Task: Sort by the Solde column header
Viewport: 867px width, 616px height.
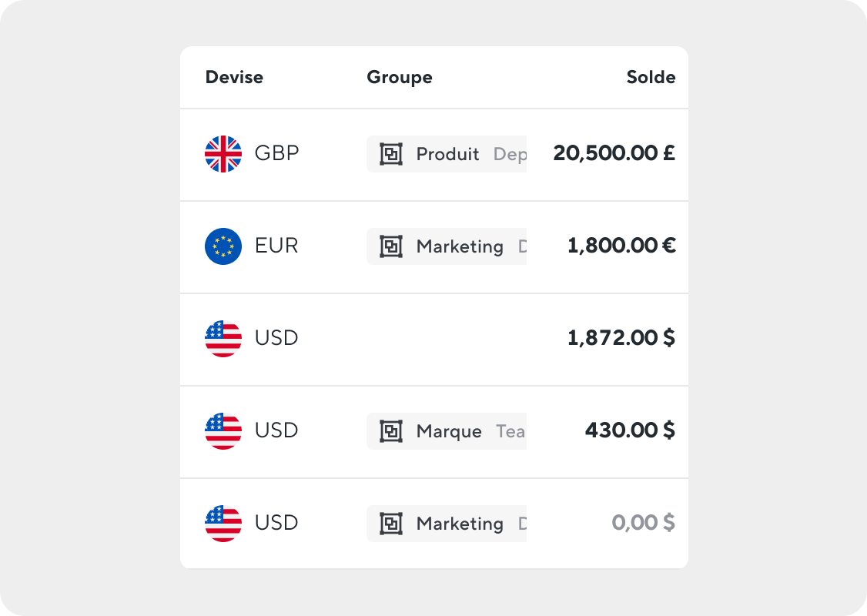Action: (x=651, y=77)
